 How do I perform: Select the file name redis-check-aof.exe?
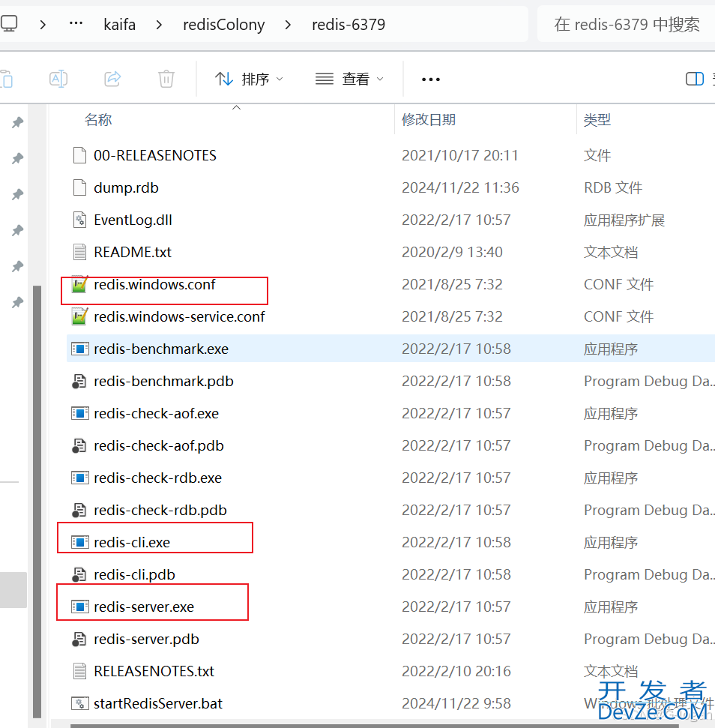point(156,413)
